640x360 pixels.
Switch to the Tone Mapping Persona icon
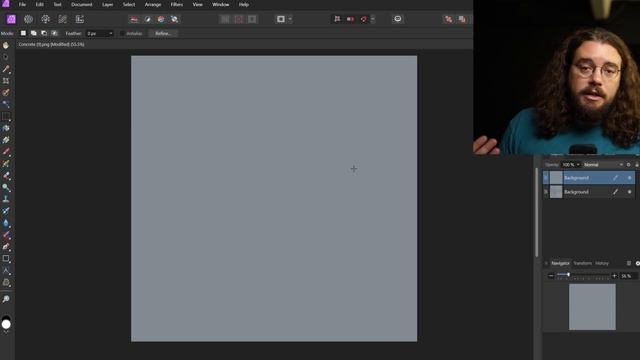coord(62,19)
